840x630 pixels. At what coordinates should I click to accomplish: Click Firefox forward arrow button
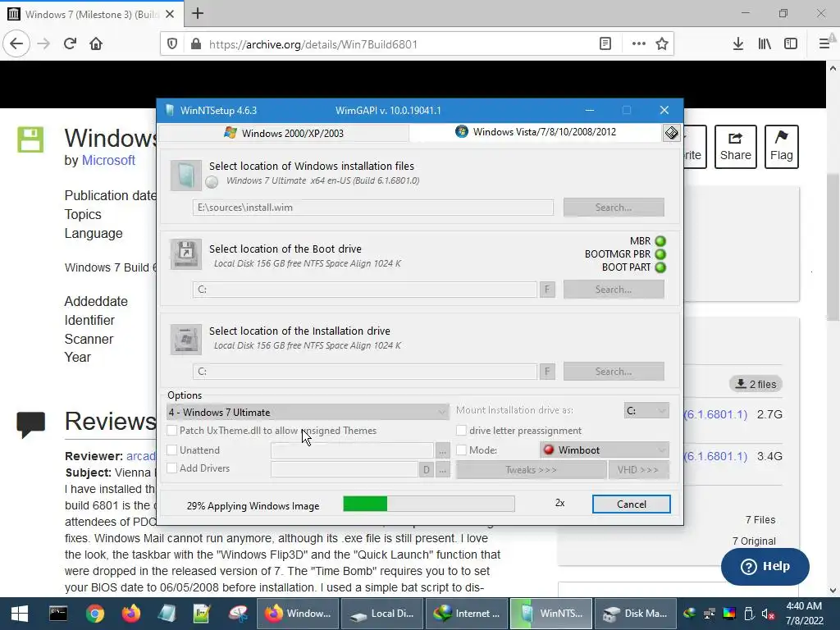pos(44,44)
